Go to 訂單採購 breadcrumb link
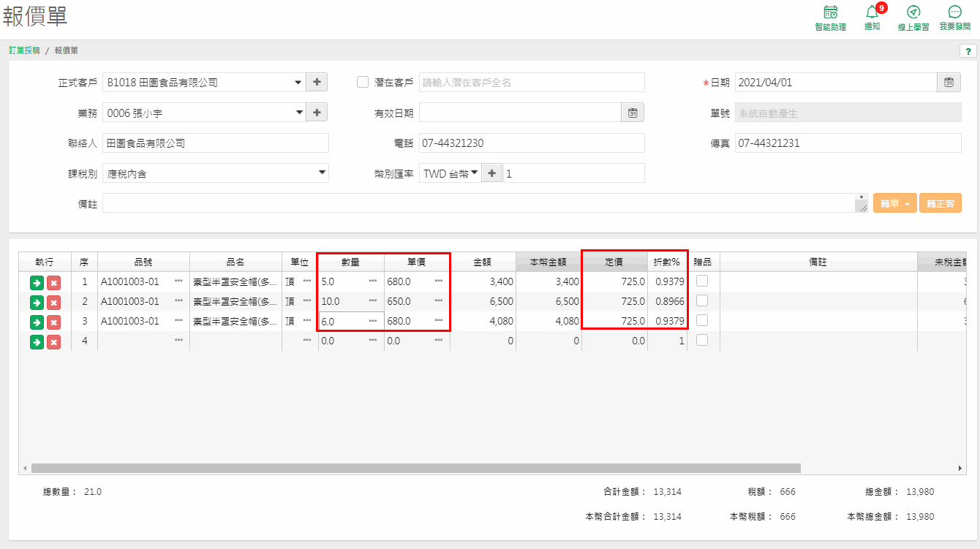 [x=24, y=50]
